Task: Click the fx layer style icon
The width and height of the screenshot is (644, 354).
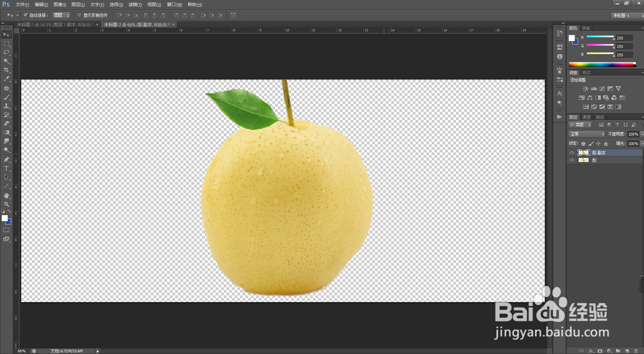Action: pos(591,351)
